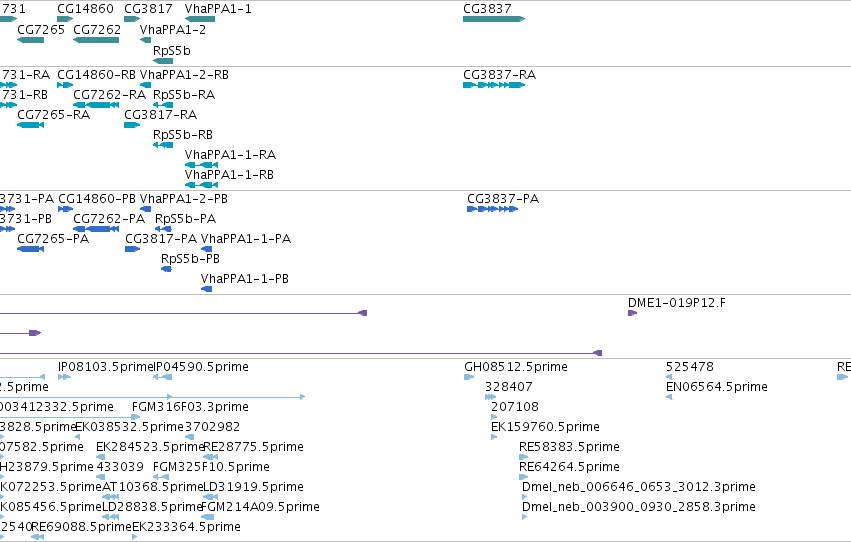Select Dmel_neb_003900_0930_2858.3prime label
Image resolution: width=851 pixels, height=542 pixels.
(639, 507)
